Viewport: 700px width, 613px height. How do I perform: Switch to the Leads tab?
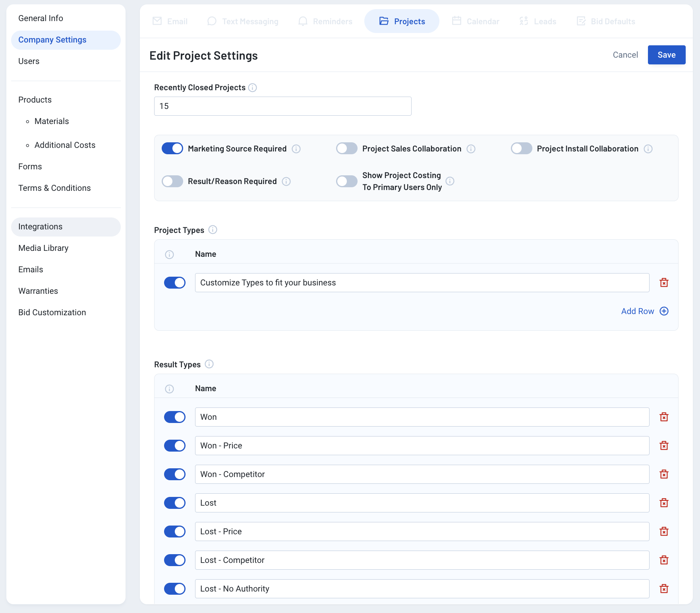[x=538, y=21]
